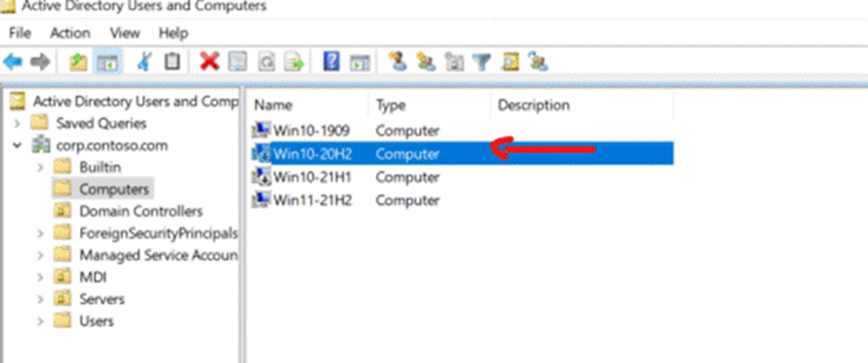Click the Servers organizational unit folder icon
The height and width of the screenshot is (363, 868).
tap(63, 298)
